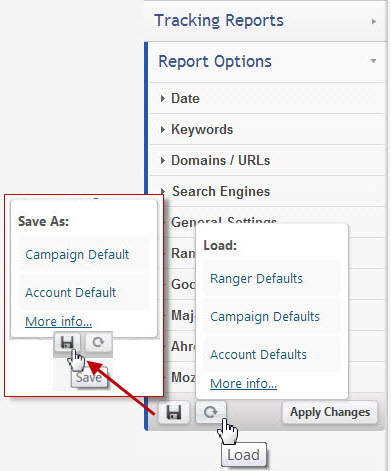Click the reload icon in the Save As callout
Image resolution: width=391 pixels, height=471 pixels.
pos(98,342)
